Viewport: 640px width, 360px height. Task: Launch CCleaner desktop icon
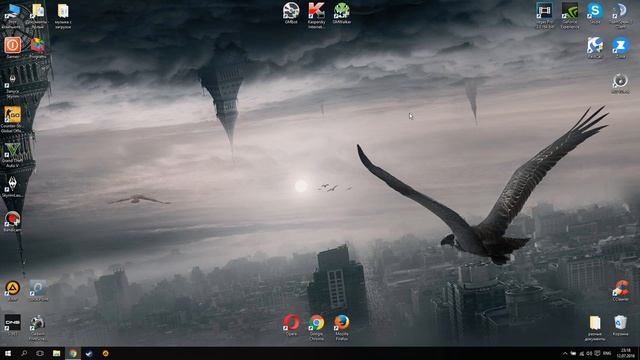pyautogui.click(x=620, y=288)
